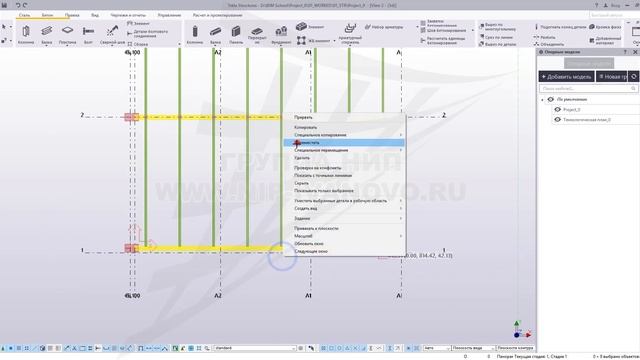Toggle visibility of По умолчанию group
Viewport: 640px width, 360px height.
tap(551, 99)
